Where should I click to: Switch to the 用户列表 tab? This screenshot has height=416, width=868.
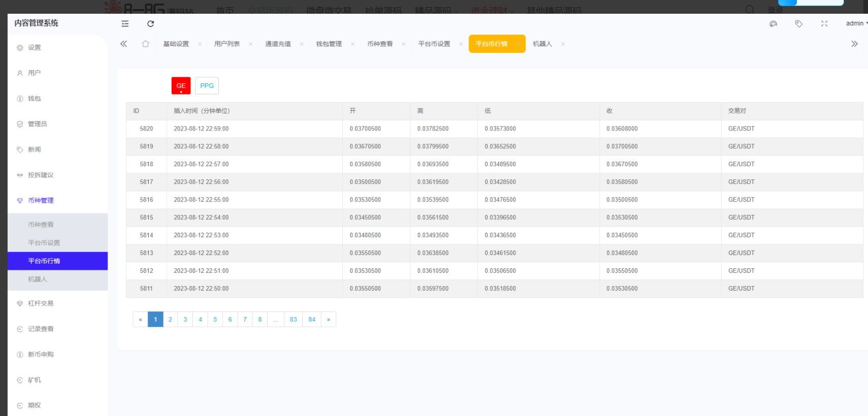point(227,44)
